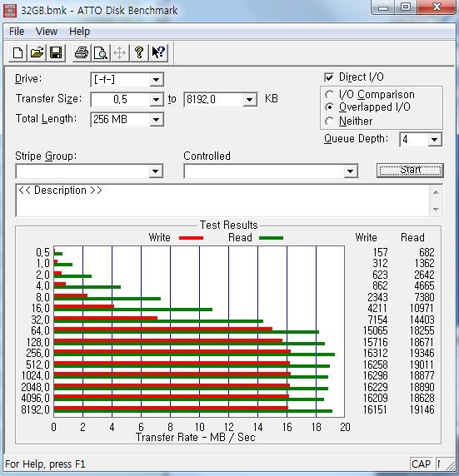Minimize the ATTO Disk Benchmark window

tap(383, 7)
